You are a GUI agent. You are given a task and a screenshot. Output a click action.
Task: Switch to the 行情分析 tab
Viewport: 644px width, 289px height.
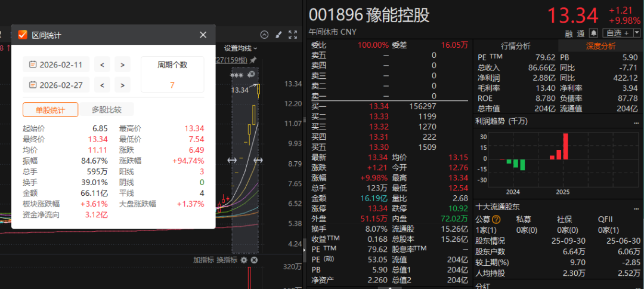(515, 46)
